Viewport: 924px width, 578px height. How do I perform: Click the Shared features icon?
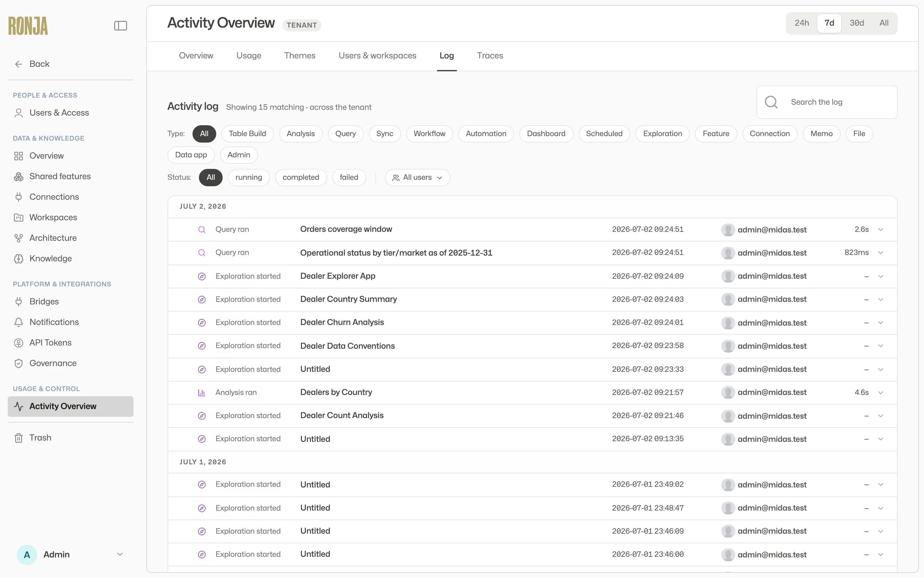pos(18,177)
